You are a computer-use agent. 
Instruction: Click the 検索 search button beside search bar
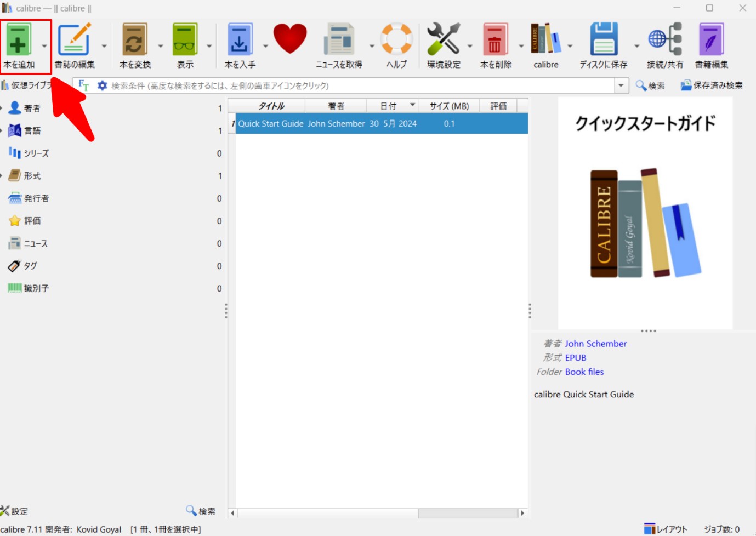click(x=650, y=85)
